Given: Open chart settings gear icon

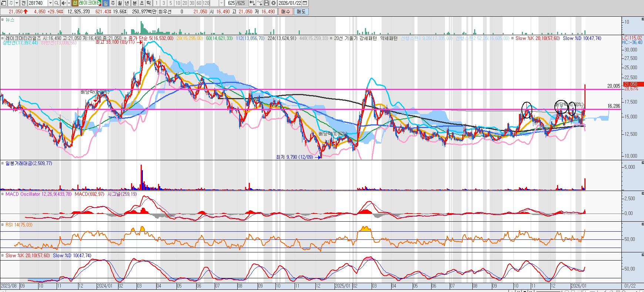Looking at the screenshot, I should [274, 3].
